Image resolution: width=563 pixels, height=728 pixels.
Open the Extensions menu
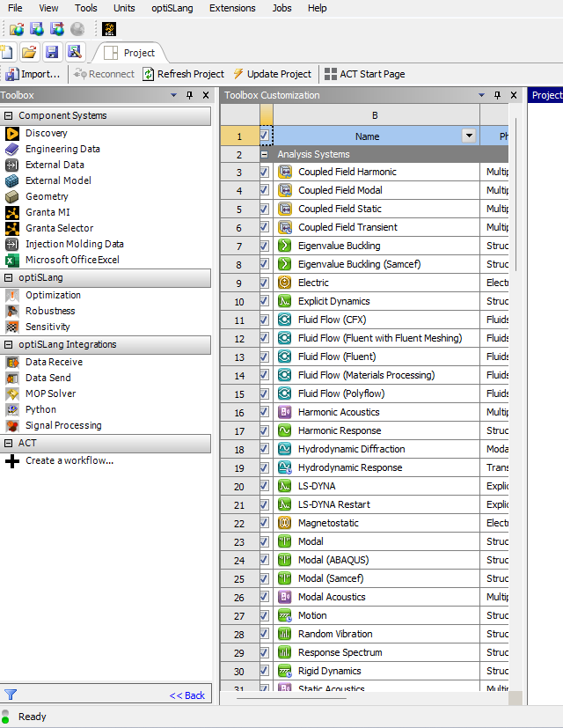232,8
